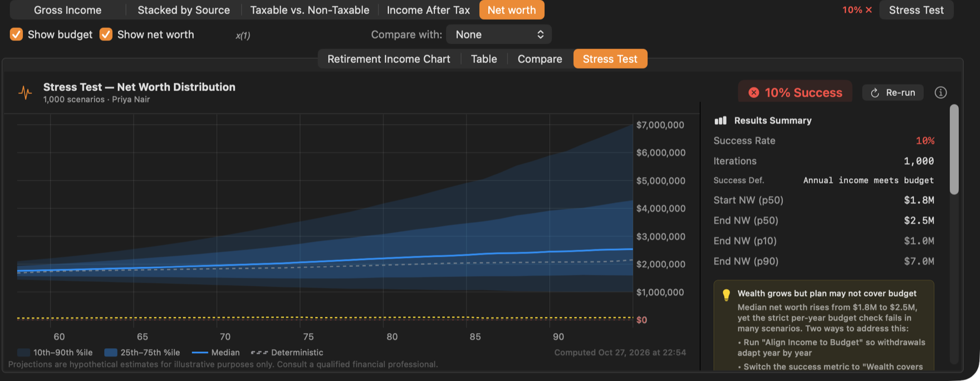
Task: Toggle the Show net worth checkbox
Action: (x=106, y=35)
